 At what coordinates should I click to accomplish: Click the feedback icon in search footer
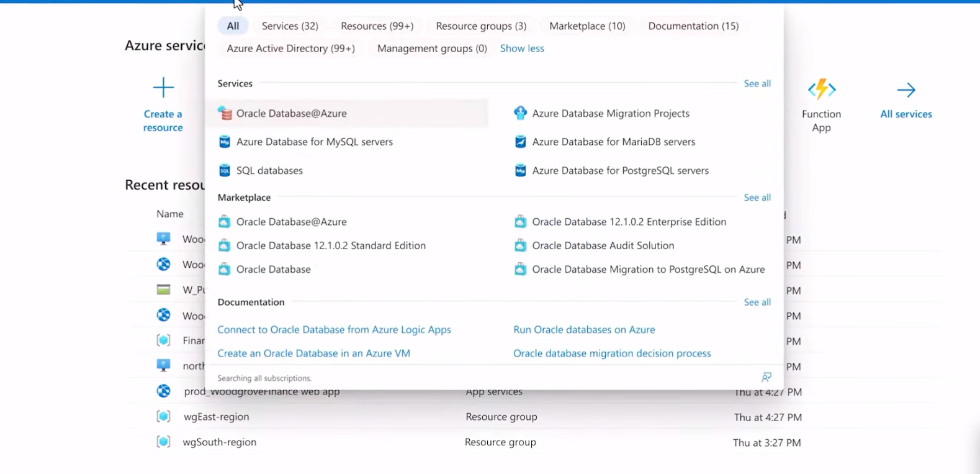pos(766,377)
